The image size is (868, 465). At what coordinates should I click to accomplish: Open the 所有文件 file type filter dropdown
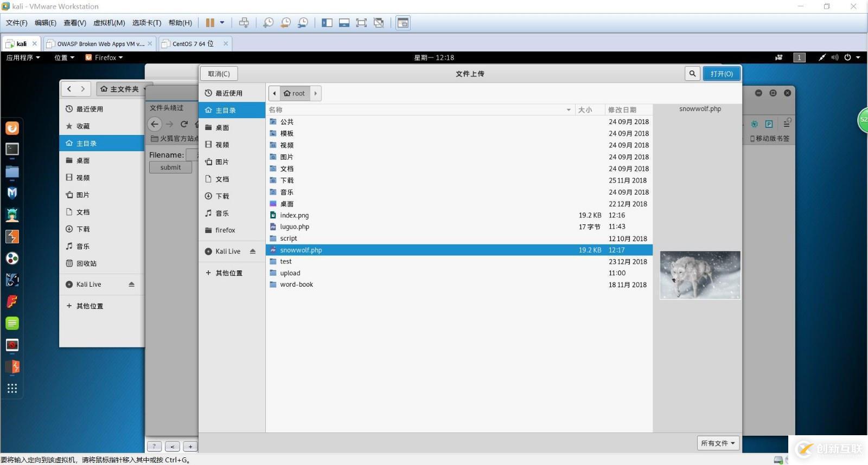[x=718, y=443]
